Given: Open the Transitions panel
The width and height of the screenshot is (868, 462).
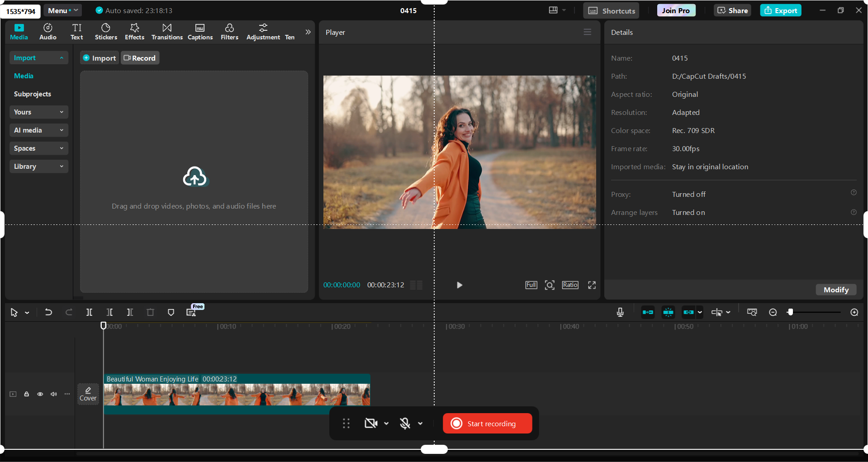Looking at the screenshot, I should [166, 31].
